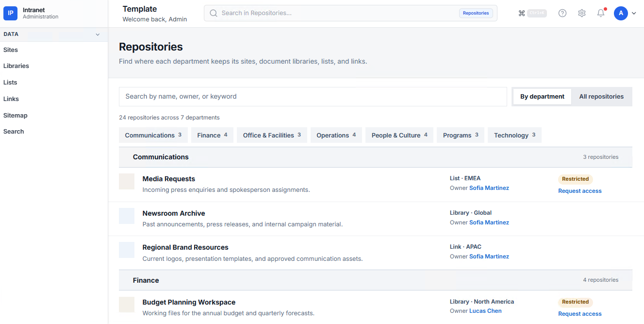Screen dimensions: 644x324
Task: Expand the user menu chevron
Action: 634,14
